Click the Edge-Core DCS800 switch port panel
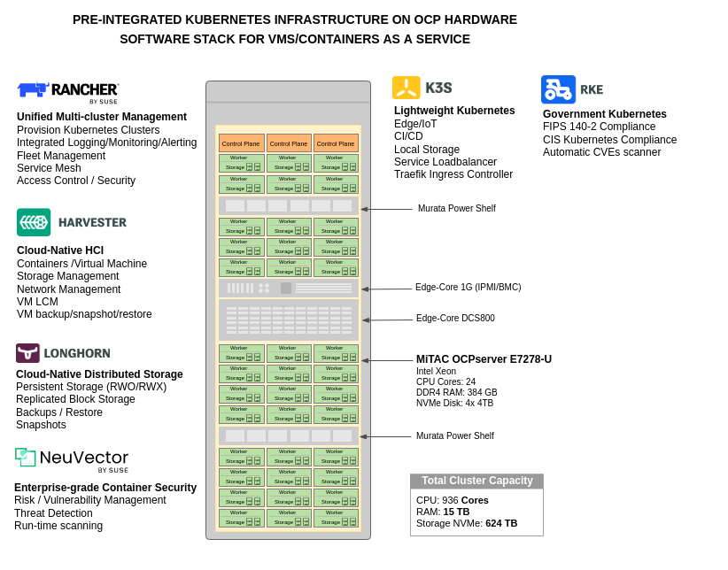The height and width of the screenshot is (570, 728). 288,320
